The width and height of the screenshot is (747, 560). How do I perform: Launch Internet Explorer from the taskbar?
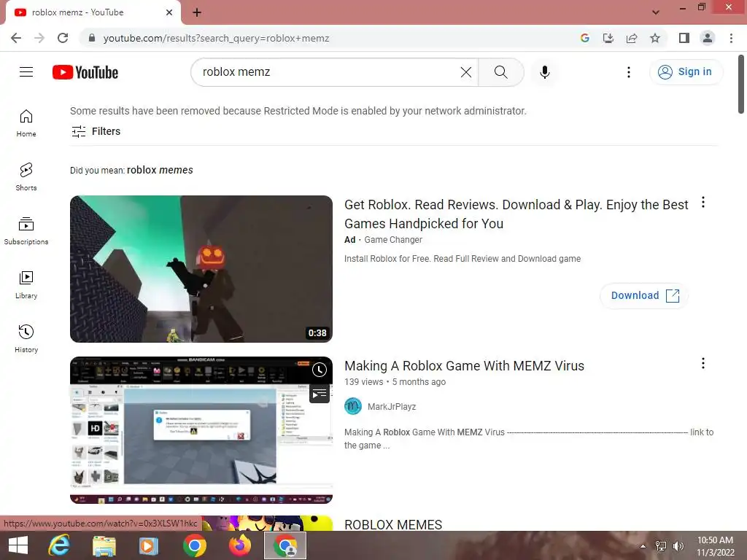[59, 545]
